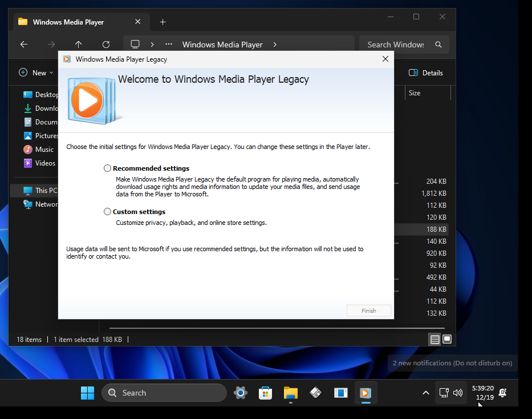This screenshot has width=532, height=419.
Task: Toggle the Details pane button
Action: (x=426, y=72)
